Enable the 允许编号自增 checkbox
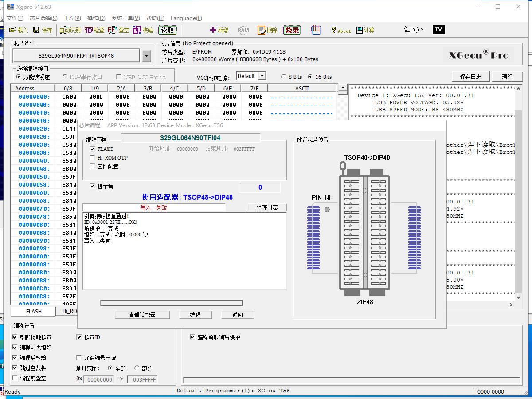The width and height of the screenshot is (532, 399). 79,357
